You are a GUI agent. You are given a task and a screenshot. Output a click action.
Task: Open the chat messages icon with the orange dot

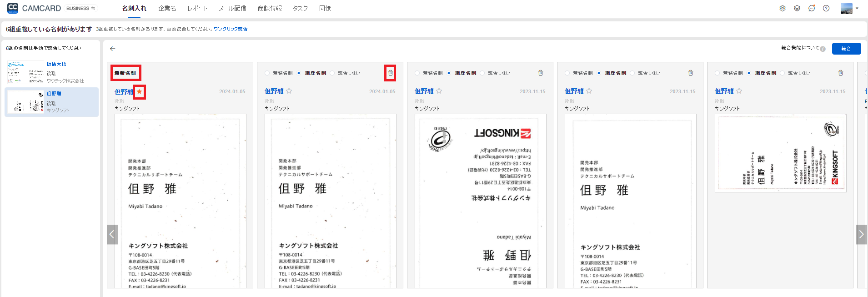pos(812,8)
